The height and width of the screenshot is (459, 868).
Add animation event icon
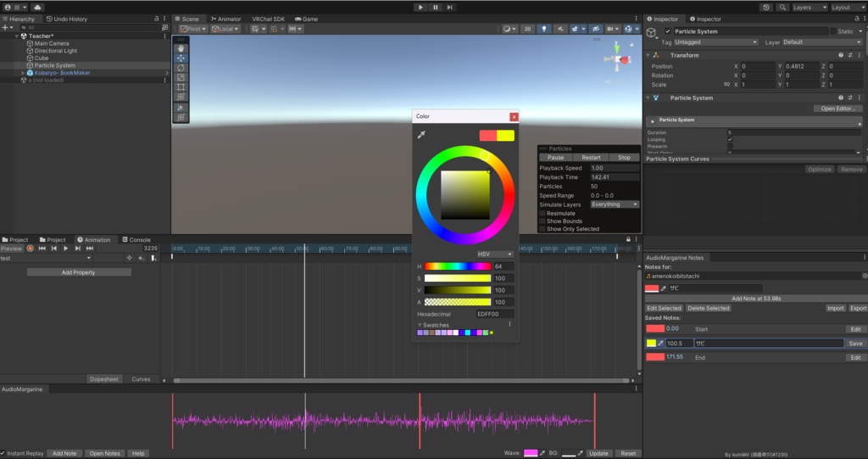[153, 258]
